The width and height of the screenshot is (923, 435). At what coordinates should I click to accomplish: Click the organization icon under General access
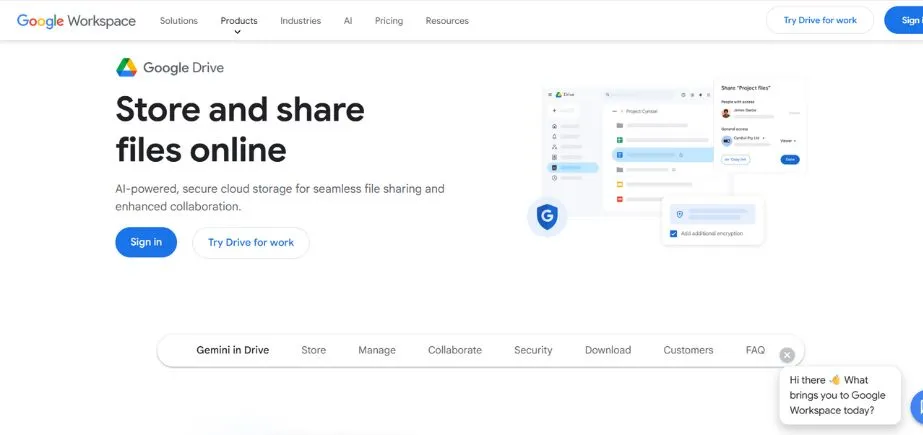[x=726, y=141]
